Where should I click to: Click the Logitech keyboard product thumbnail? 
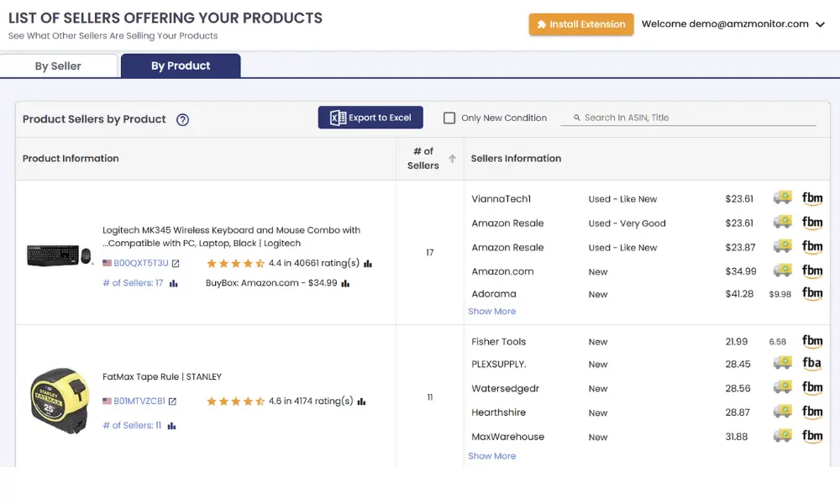(x=59, y=255)
